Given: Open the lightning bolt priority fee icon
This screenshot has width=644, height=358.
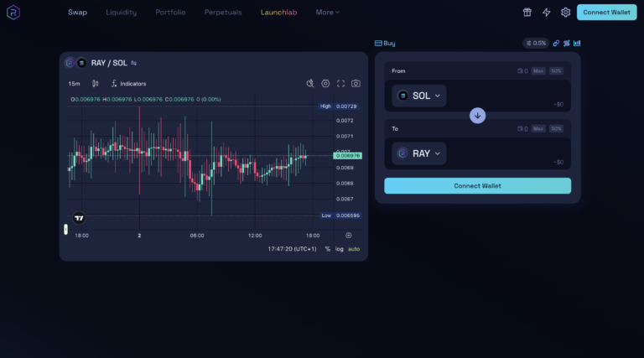Looking at the screenshot, I should click(547, 13).
